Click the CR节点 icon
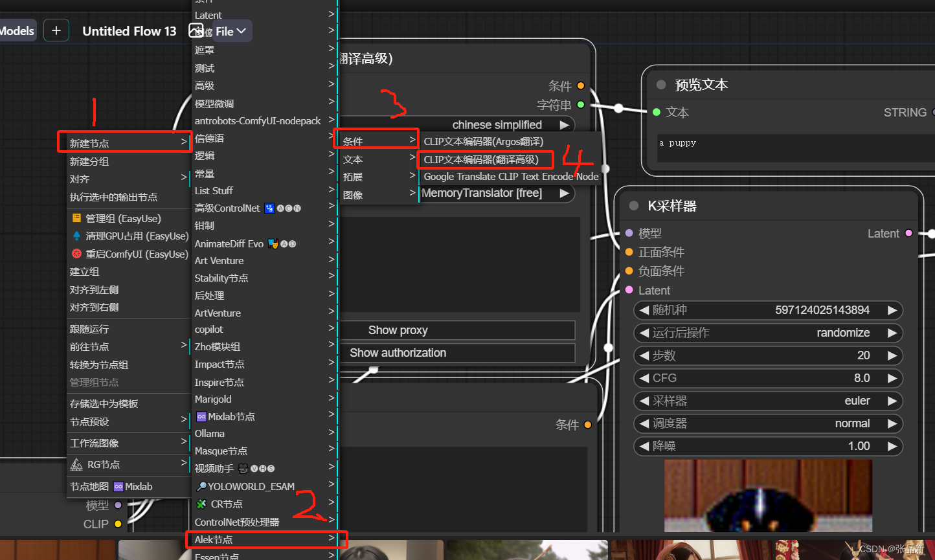Image resolution: width=935 pixels, height=560 pixels. 201,504
